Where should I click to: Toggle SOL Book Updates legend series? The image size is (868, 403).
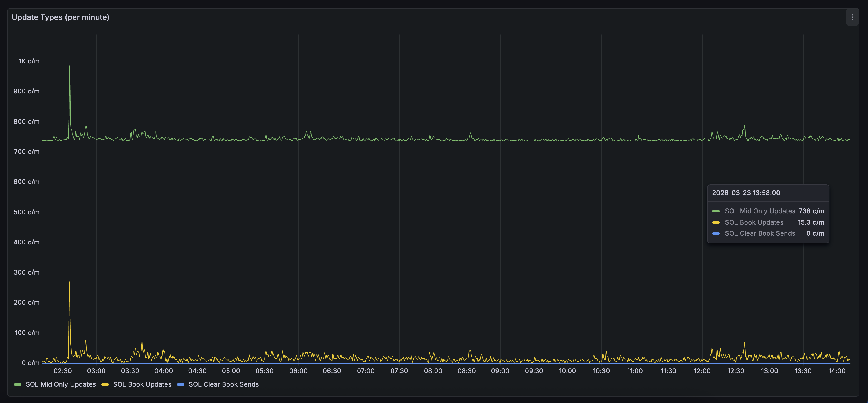142,384
